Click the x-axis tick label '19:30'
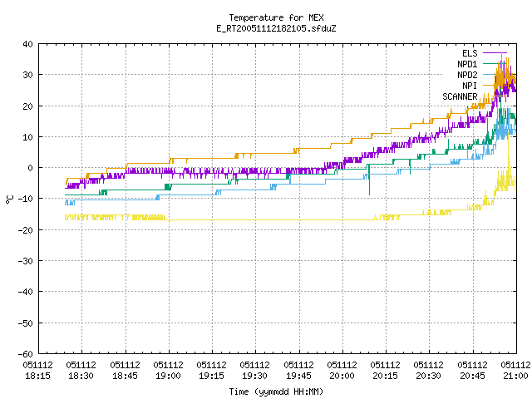This screenshot has width=532, height=399. tap(255, 376)
